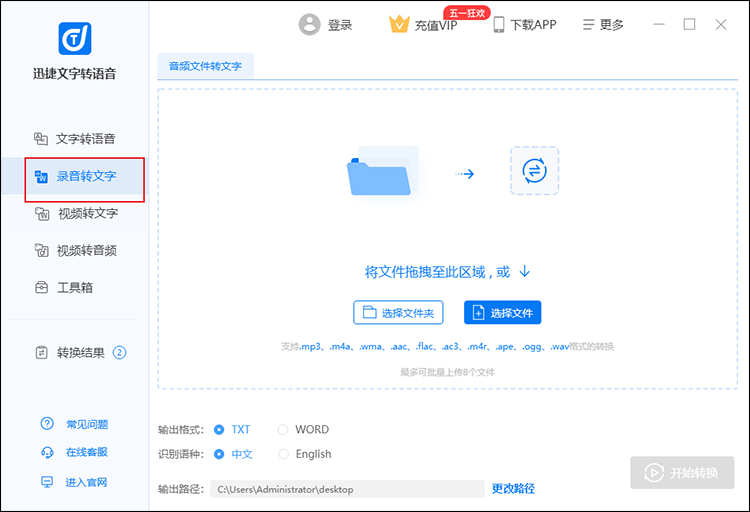Click the 最多可批量上传8个文件 note
750x512 pixels.
447,372
